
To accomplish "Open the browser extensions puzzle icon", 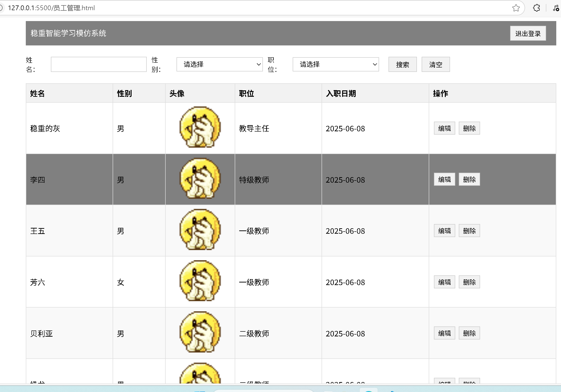I will [536, 8].
